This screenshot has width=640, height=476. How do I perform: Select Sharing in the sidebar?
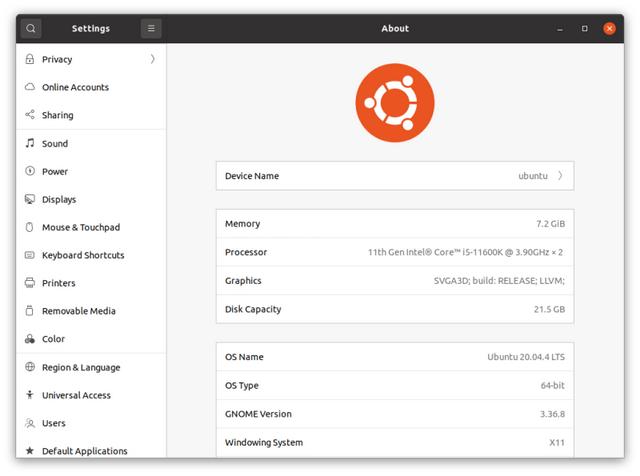(91, 115)
